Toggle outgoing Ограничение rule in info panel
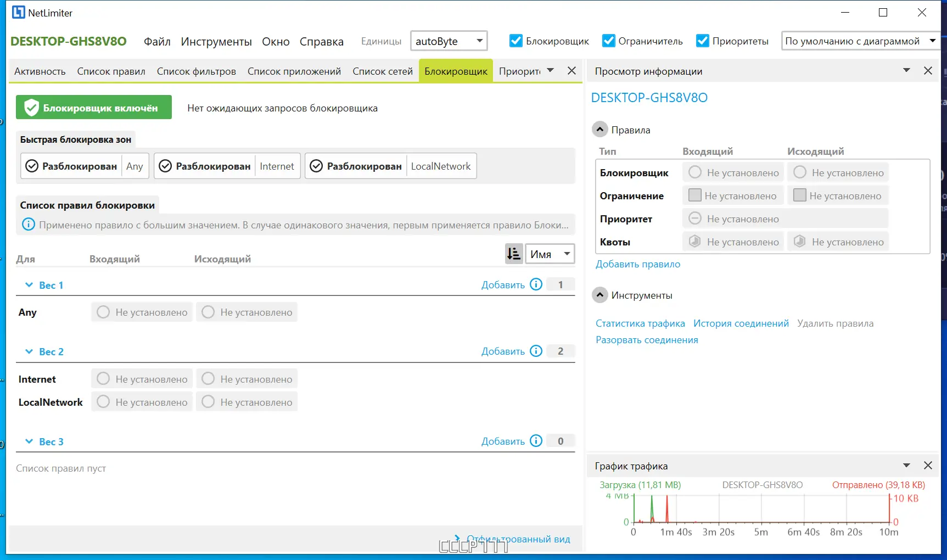 (838, 195)
